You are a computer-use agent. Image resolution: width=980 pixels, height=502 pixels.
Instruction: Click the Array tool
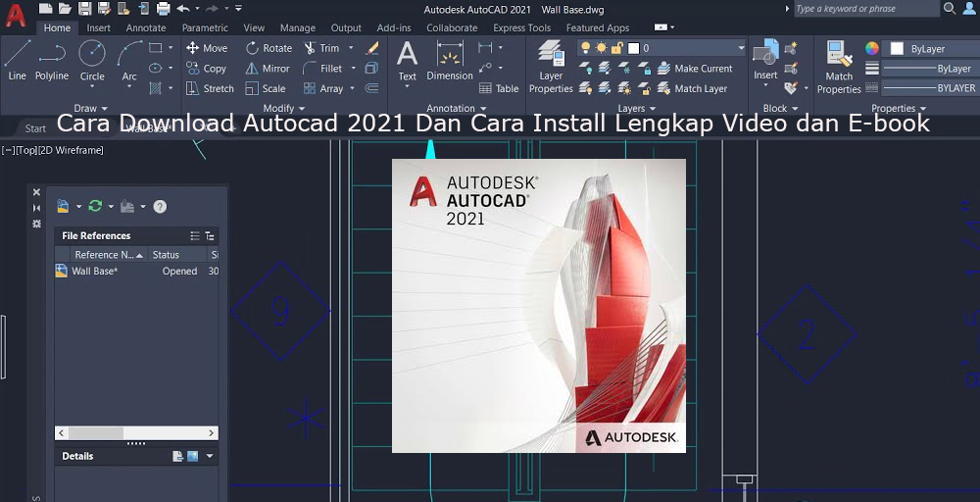click(x=323, y=88)
